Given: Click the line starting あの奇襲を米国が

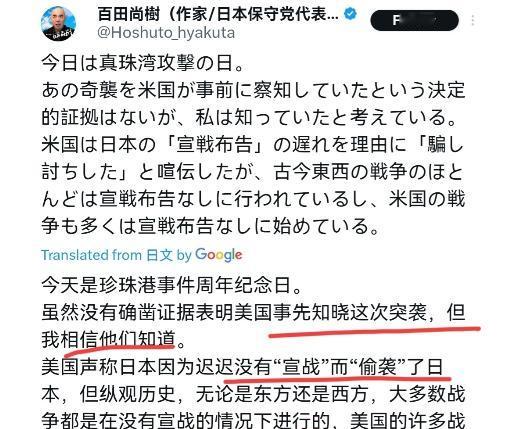Looking at the screenshot, I should [253, 90].
